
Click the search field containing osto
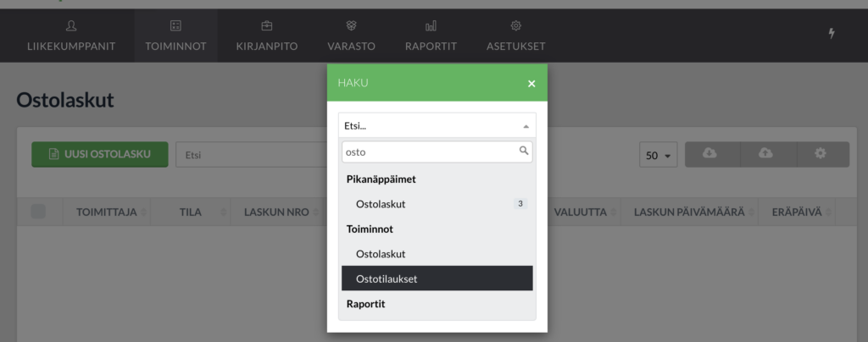(x=437, y=152)
